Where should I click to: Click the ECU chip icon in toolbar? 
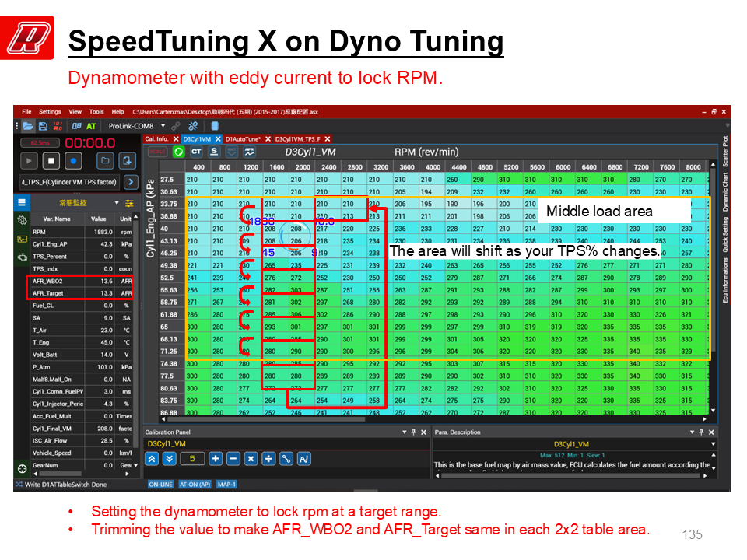(x=215, y=126)
